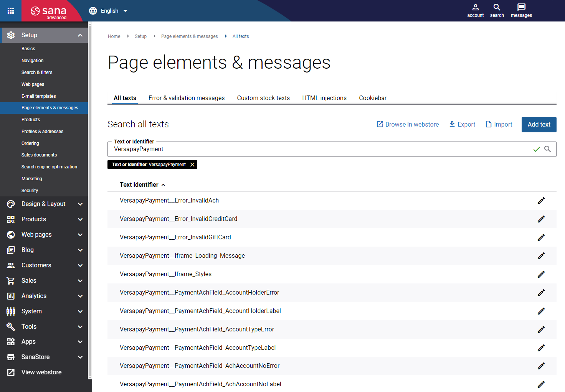Click the Blog icon in sidebar
The height and width of the screenshot is (392, 565).
coord(11,250)
